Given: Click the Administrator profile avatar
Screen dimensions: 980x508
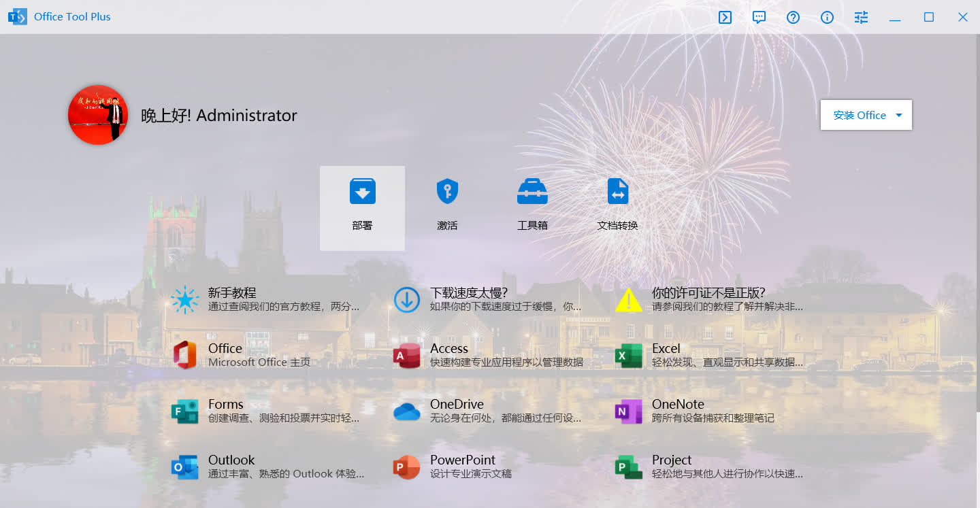Looking at the screenshot, I should 98,115.
